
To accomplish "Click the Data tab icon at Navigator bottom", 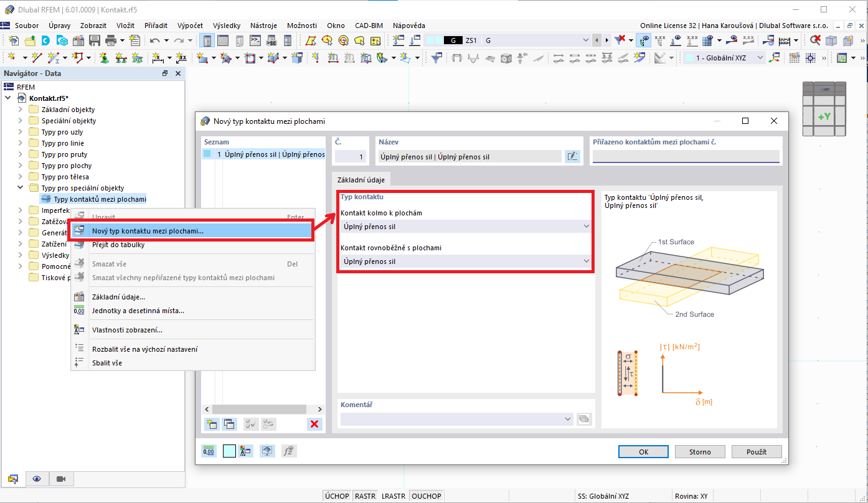I will (x=13, y=479).
